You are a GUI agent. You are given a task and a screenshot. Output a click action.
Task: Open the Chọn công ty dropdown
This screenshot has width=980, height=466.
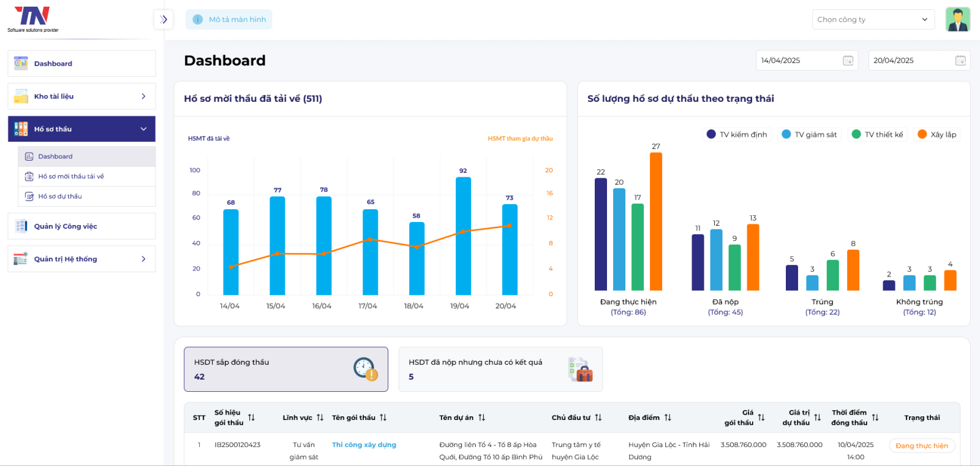click(873, 20)
